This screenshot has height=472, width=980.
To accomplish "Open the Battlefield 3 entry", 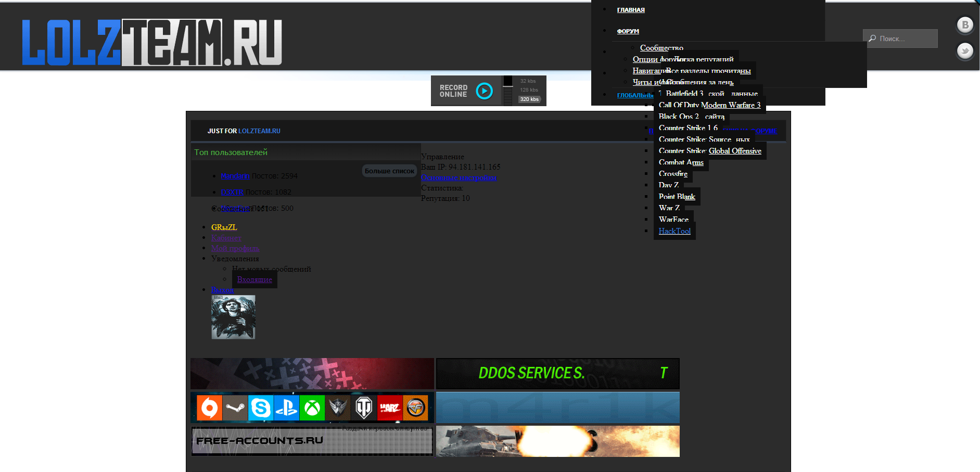I will click(684, 94).
